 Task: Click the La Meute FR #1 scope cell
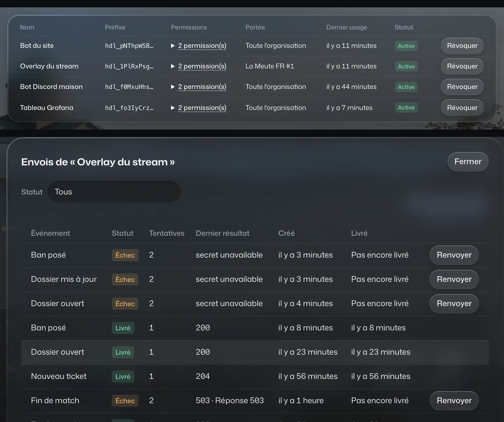click(x=270, y=66)
